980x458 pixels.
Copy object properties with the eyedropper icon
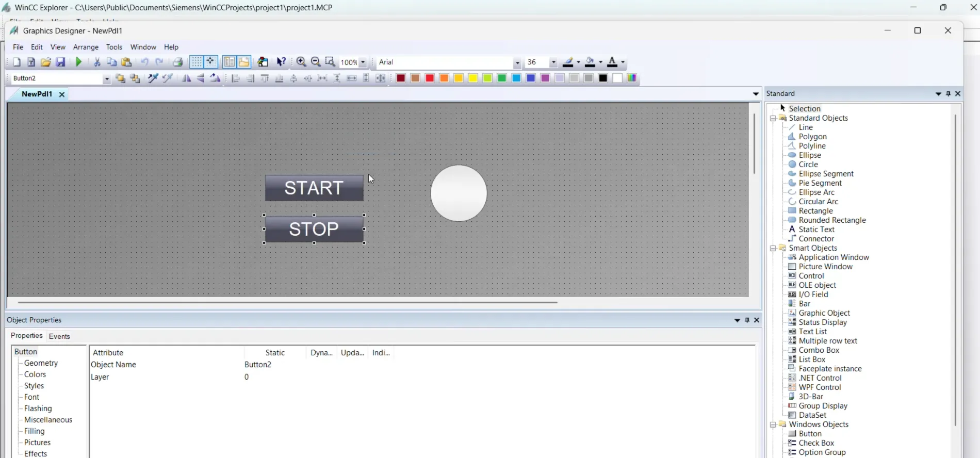pyautogui.click(x=153, y=78)
